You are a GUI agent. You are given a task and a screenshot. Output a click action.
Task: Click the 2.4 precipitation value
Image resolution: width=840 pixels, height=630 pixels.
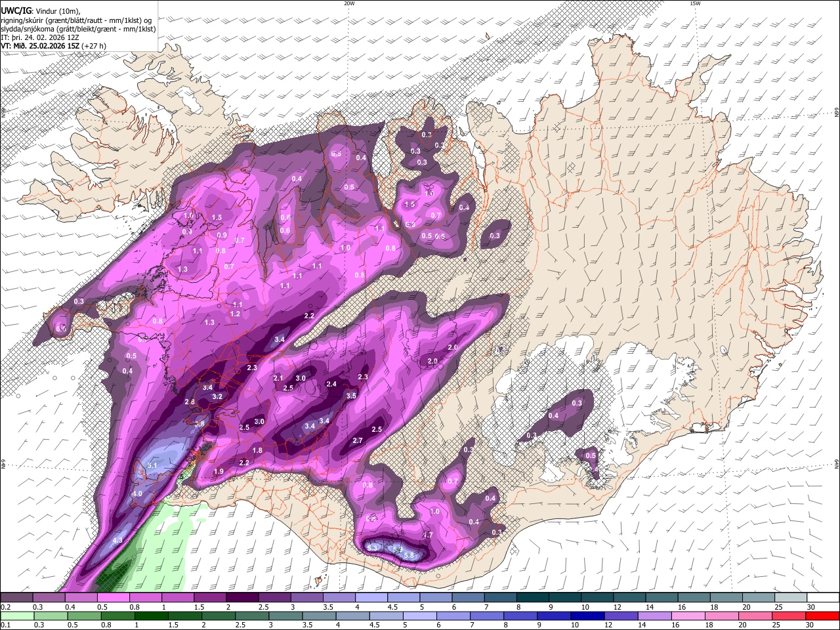click(x=331, y=384)
